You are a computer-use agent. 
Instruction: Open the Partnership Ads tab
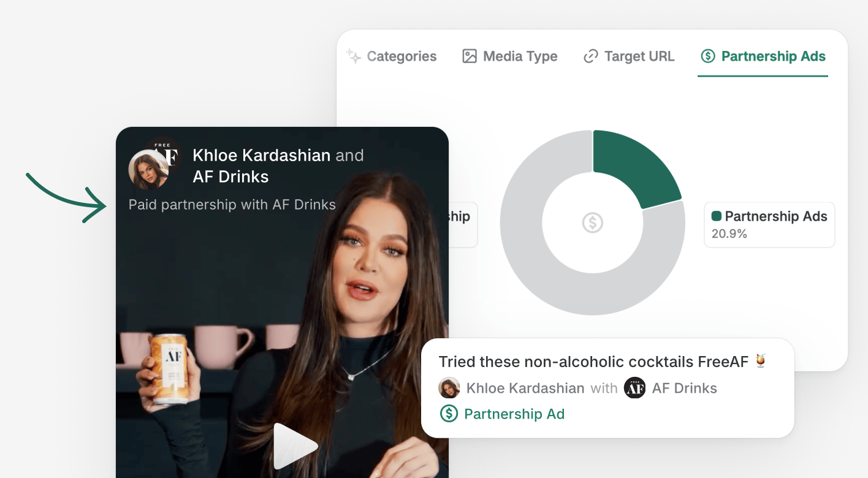[763, 56]
